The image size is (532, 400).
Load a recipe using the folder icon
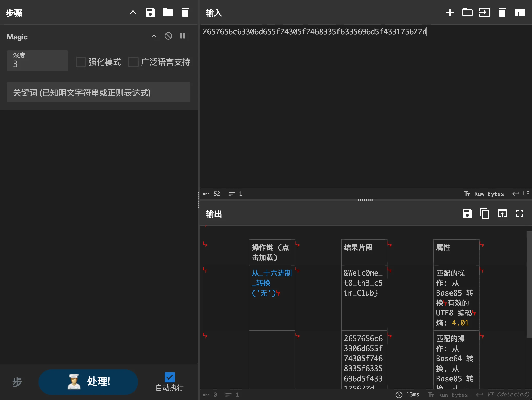tap(168, 12)
